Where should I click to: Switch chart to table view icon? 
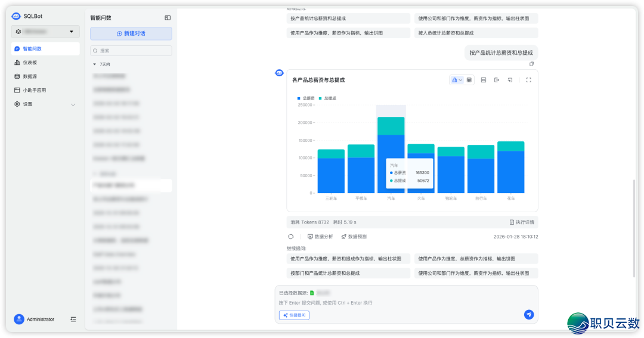pyautogui.click(x=469, y=80)
